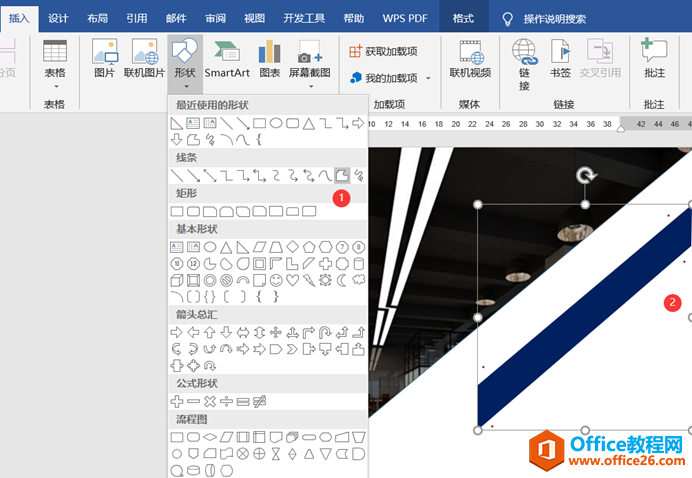The image size is (692, 478).
Task: Open the WPS PDF tab
Action: [405, 18]
